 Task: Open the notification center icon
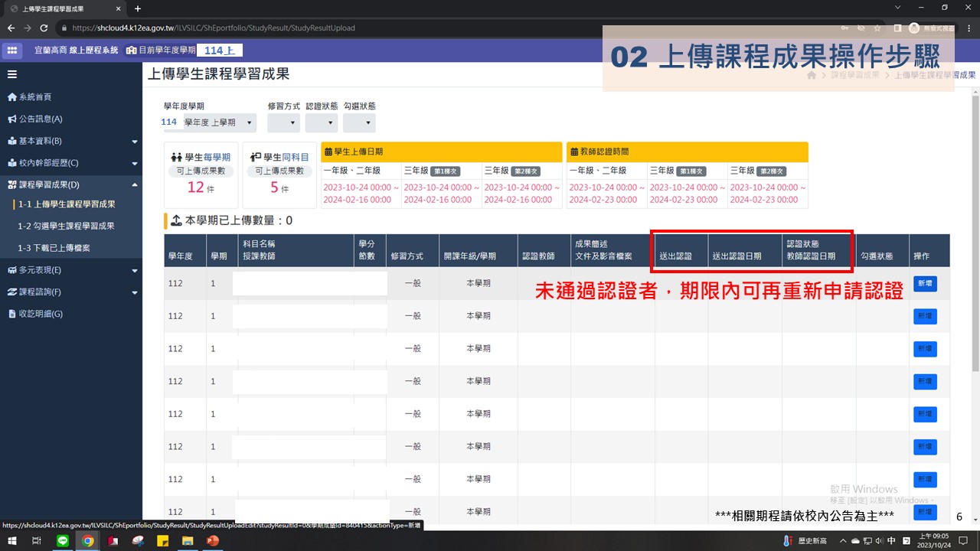(962, 540)
